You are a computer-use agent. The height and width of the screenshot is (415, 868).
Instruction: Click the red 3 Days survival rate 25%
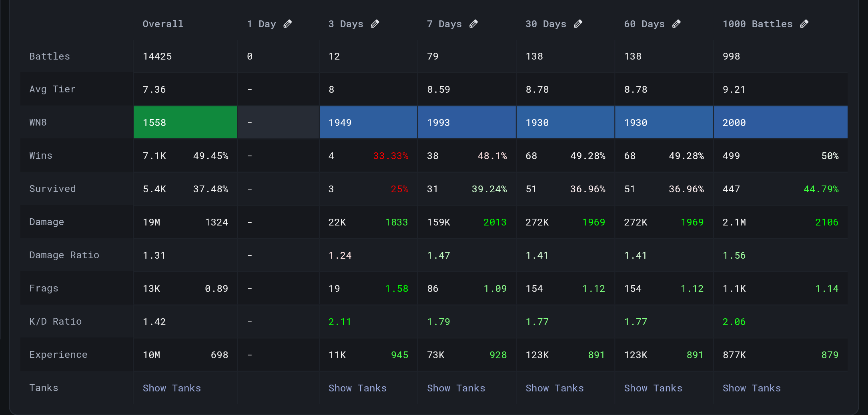tap(399, 189)
